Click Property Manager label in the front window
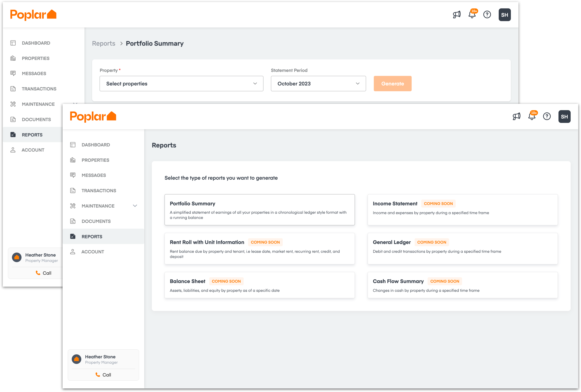Screen dimensions: 581x392 101,363
